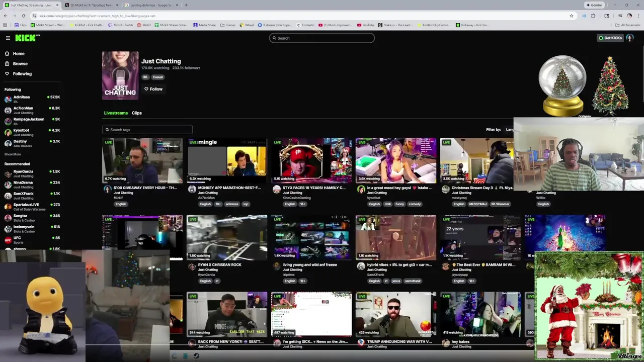Open STYX FACES 16 YEARS stream thumbnail

[311, 160]
